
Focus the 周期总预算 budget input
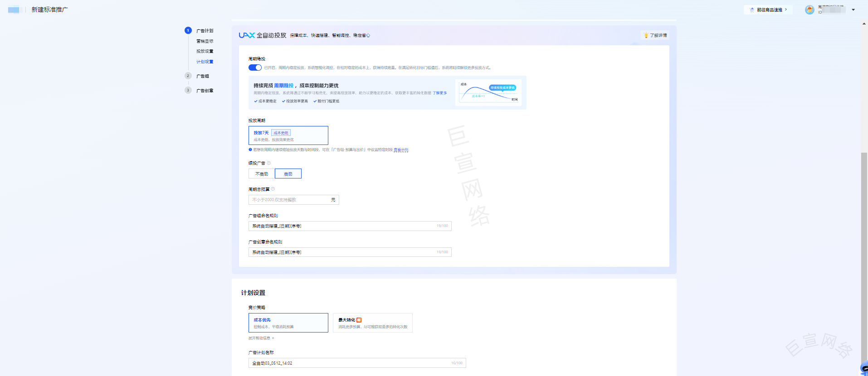click(x=293, y=200)
